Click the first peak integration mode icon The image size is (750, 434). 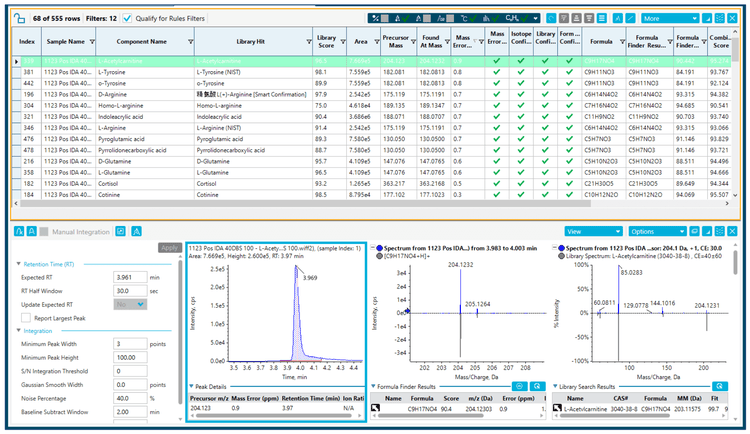(19, 230)
